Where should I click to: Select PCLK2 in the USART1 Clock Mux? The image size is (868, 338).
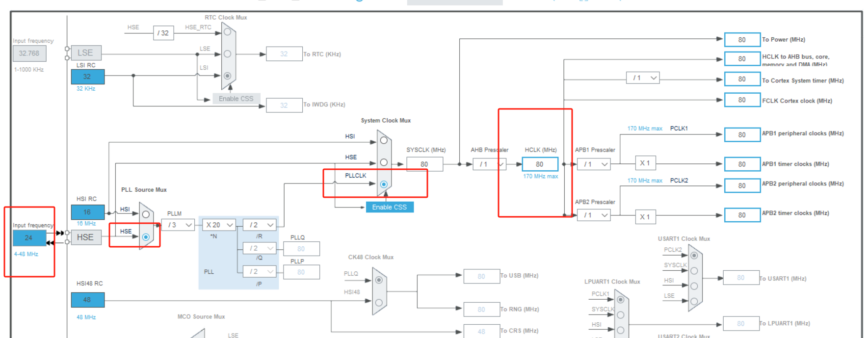pos(694,256)
